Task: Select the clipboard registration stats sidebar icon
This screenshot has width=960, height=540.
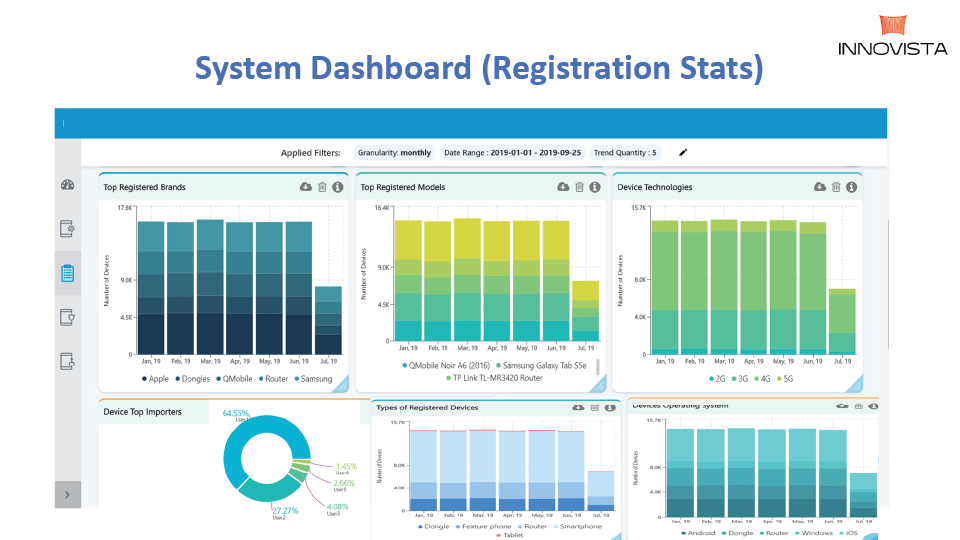Action: click(x=68, y=273)
